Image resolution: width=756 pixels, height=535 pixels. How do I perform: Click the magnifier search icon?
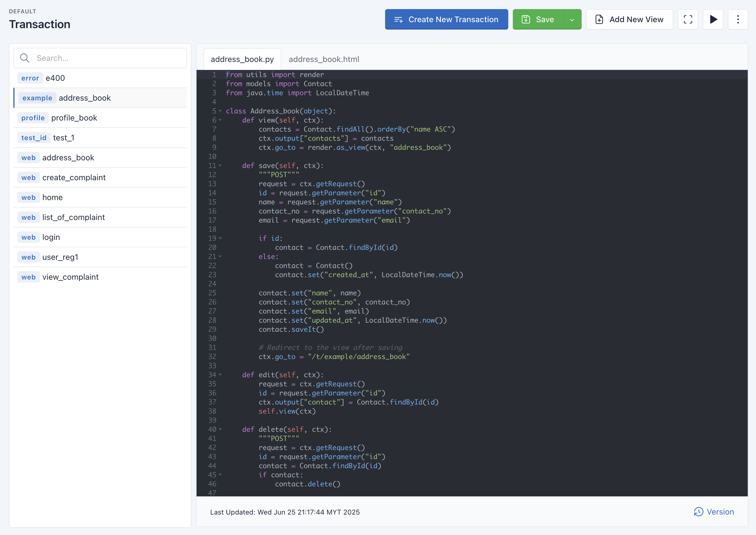pos(25,58)
